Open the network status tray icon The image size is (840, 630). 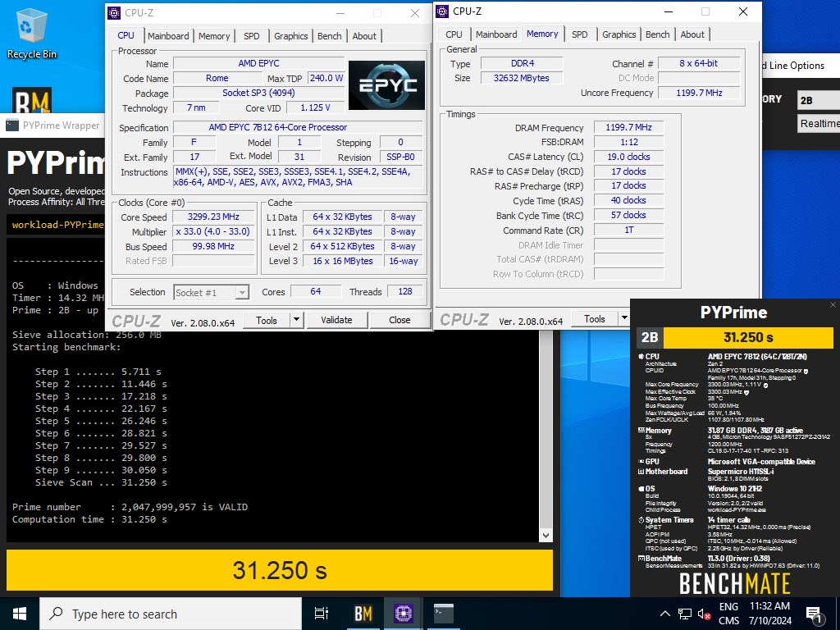[x=684, y=614]
